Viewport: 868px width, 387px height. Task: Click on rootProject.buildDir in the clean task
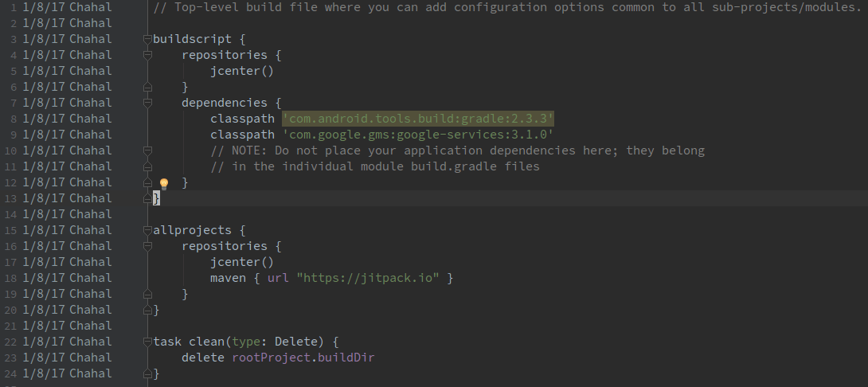[x=303, y=358]
